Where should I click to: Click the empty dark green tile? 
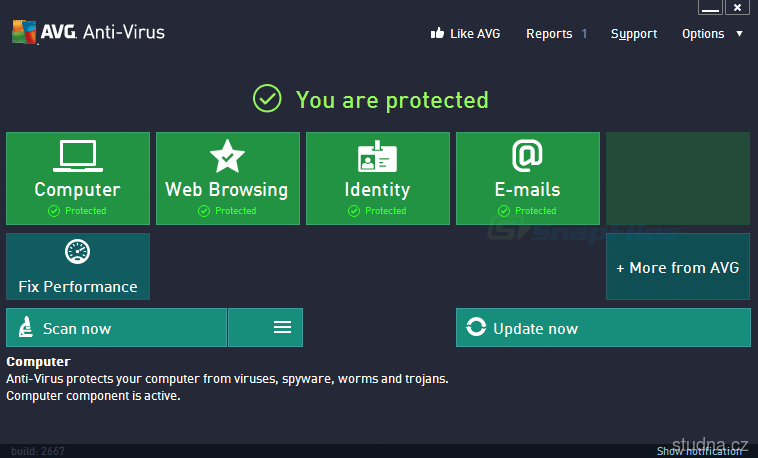tap(678, 178)
